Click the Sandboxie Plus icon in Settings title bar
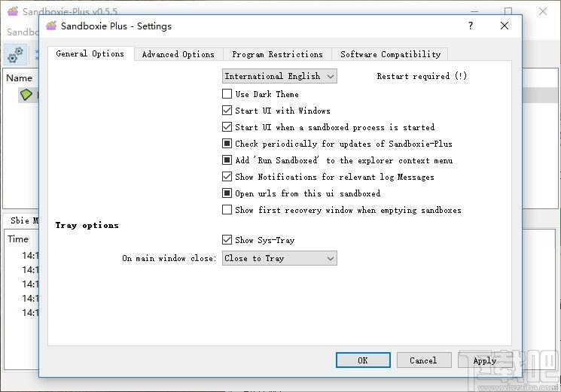Viewport: 561px width, 392px height. (x=51, y=26)
